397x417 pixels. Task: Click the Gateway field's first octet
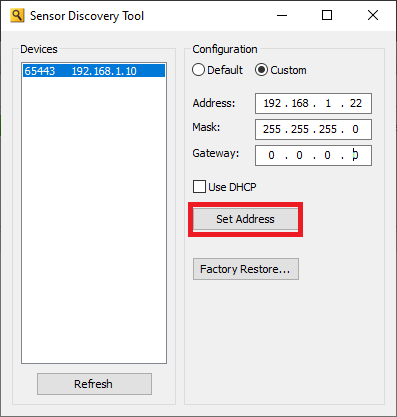271,155
